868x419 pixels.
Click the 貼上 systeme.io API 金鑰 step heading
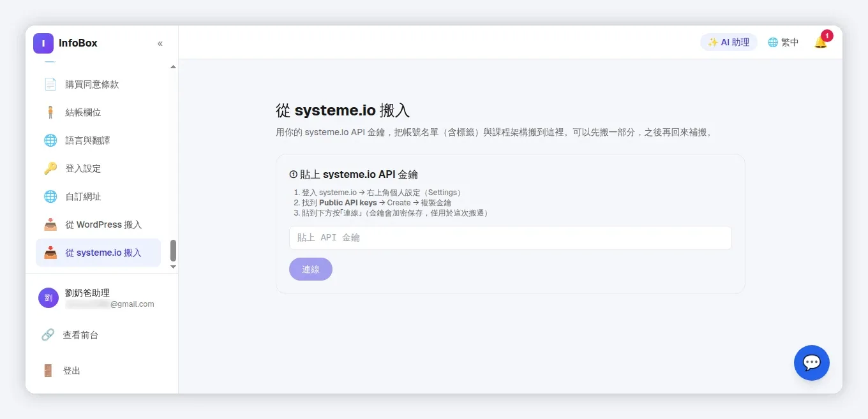354,174
